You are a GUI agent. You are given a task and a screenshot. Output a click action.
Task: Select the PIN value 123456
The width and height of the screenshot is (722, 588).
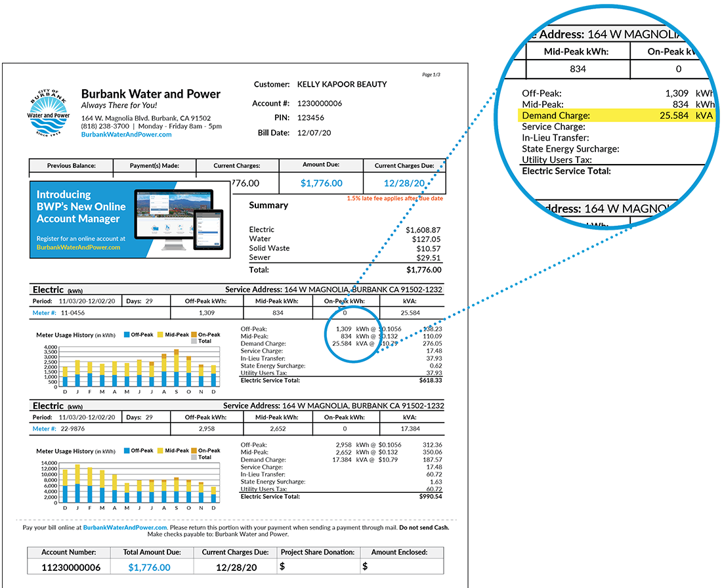(x=310, y=117)
